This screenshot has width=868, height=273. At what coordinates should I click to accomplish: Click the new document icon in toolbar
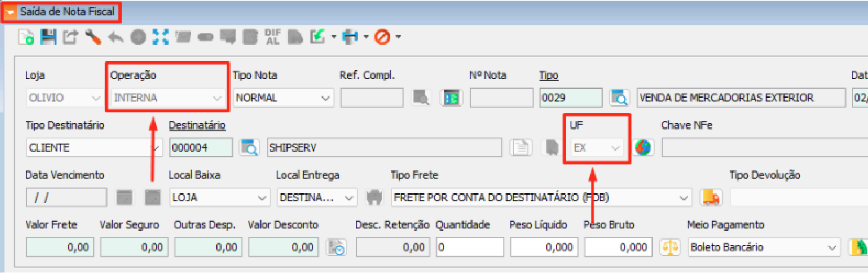coord(26,37)
